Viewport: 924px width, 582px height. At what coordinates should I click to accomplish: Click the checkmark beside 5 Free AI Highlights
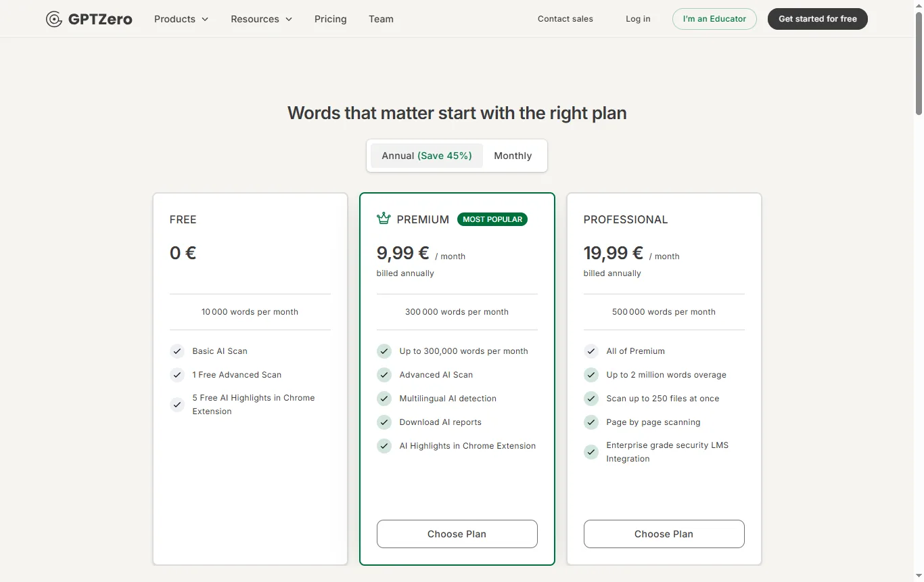[x=177, y=405]
